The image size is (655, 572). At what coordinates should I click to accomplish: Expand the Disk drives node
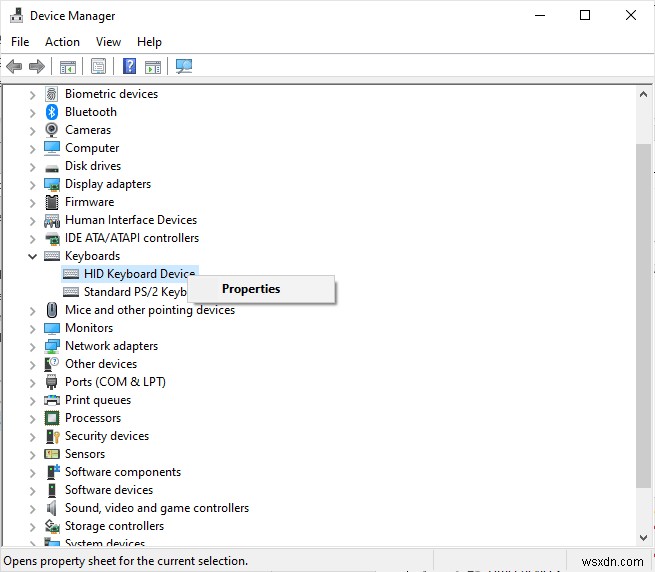(33, 167)
